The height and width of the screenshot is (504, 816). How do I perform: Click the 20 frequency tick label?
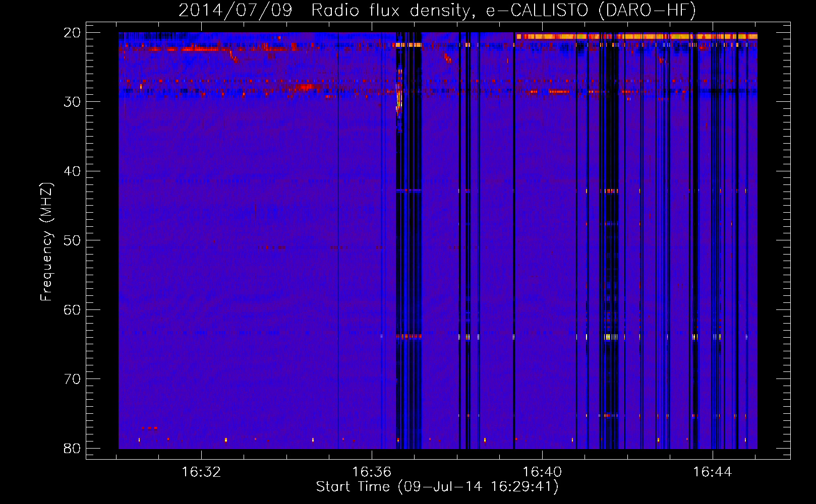click(72, 33)
